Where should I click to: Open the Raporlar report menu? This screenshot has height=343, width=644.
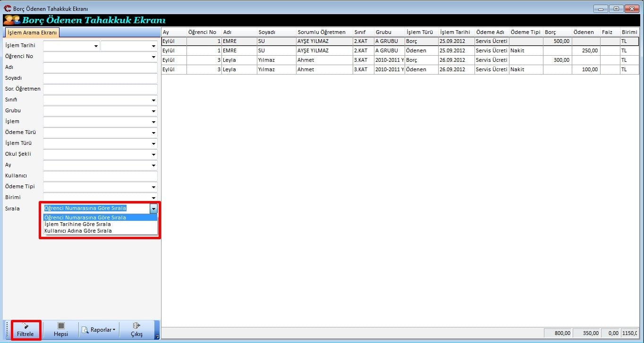point(98,330)
